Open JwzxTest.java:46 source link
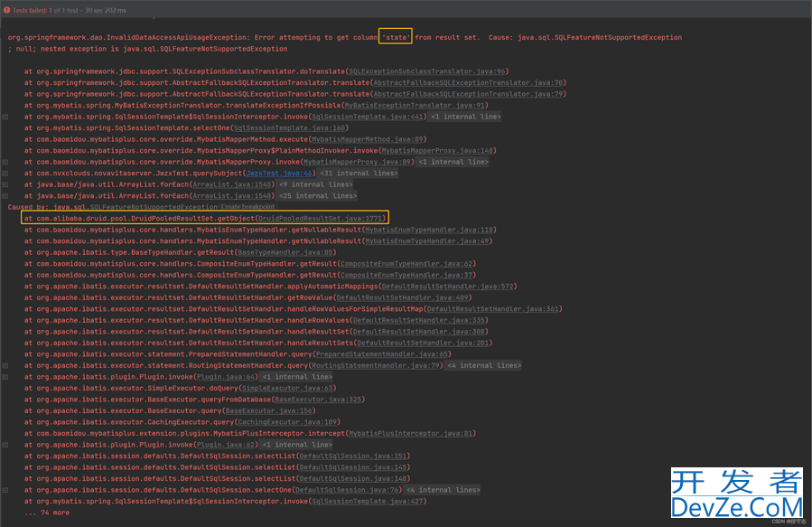Screen dimensions: 812x527 [x=279, y=173]
